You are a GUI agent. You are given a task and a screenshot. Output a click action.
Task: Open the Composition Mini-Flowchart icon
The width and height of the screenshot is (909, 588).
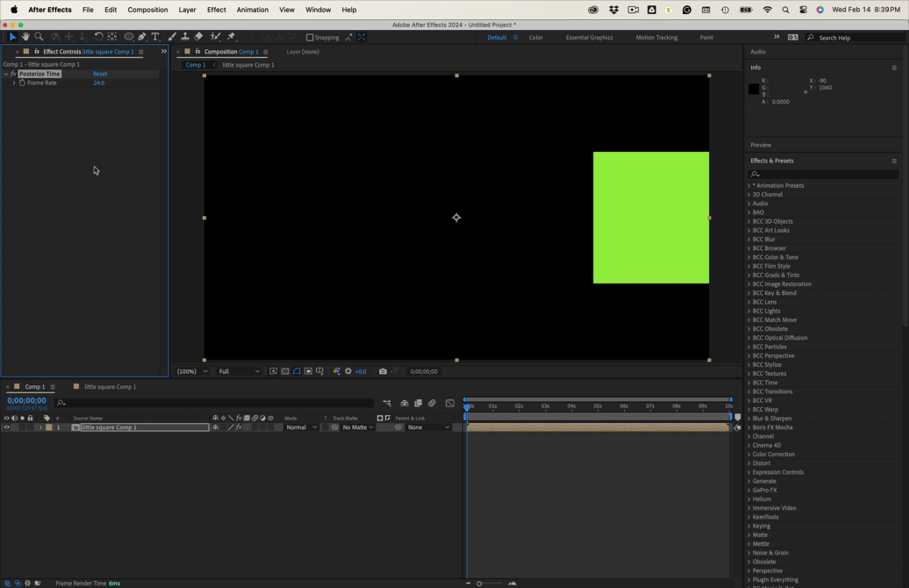pyautogui.click(x=387, y=403)
